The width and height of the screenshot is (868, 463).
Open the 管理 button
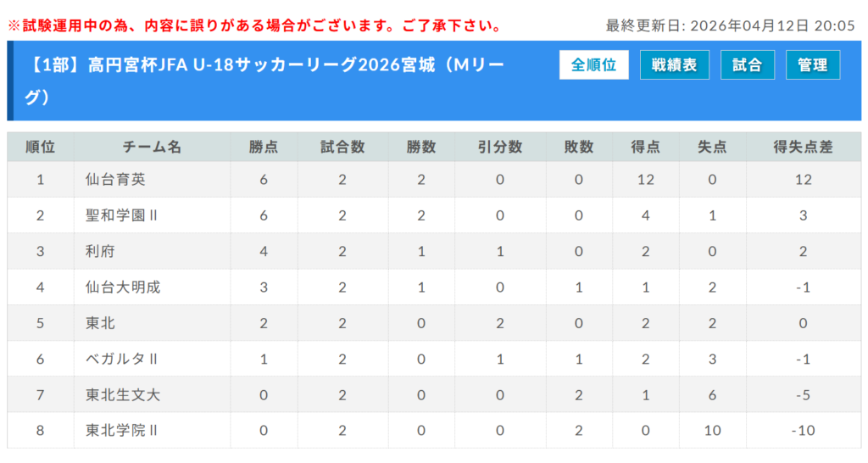(x=812, y=65)
